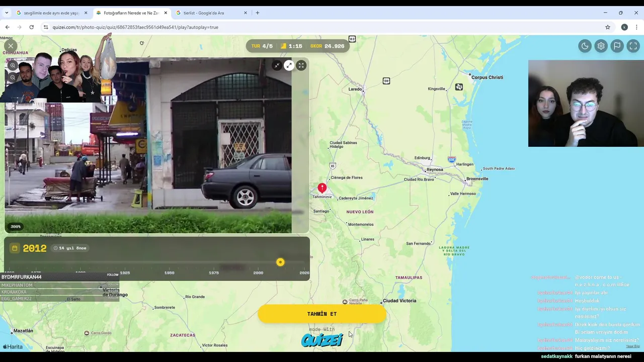Click the highway 85 shield marker

coord(333,165)
